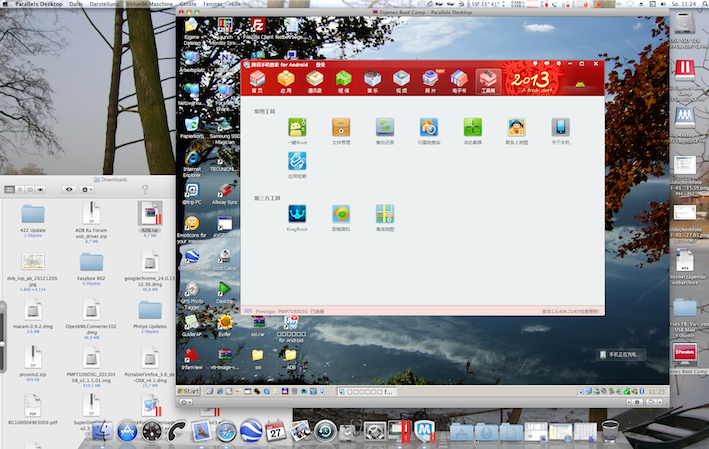Click the taskbar button for the Android app
709x449 pixels.
[367, 392]
